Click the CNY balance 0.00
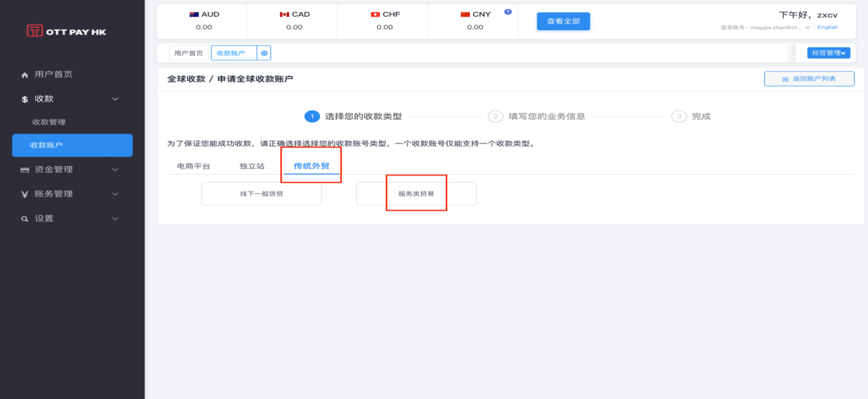This screenshot has height=399, width=868. tap(475, 27)
